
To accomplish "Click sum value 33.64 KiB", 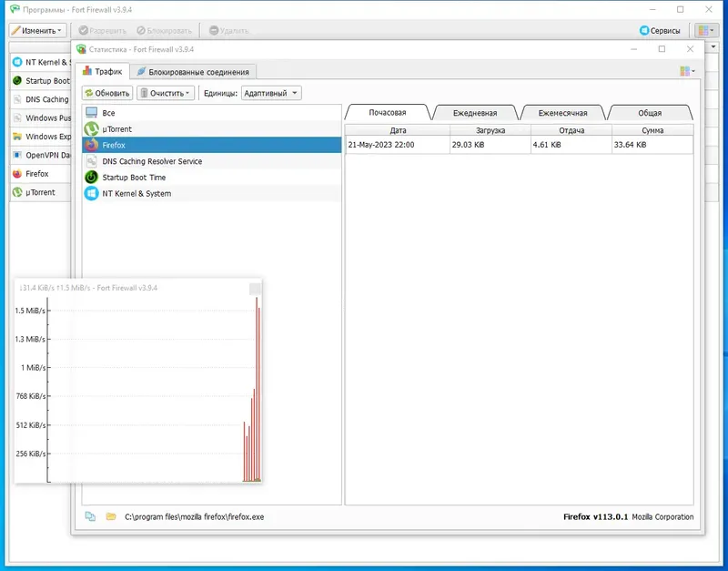I will 630,145.
